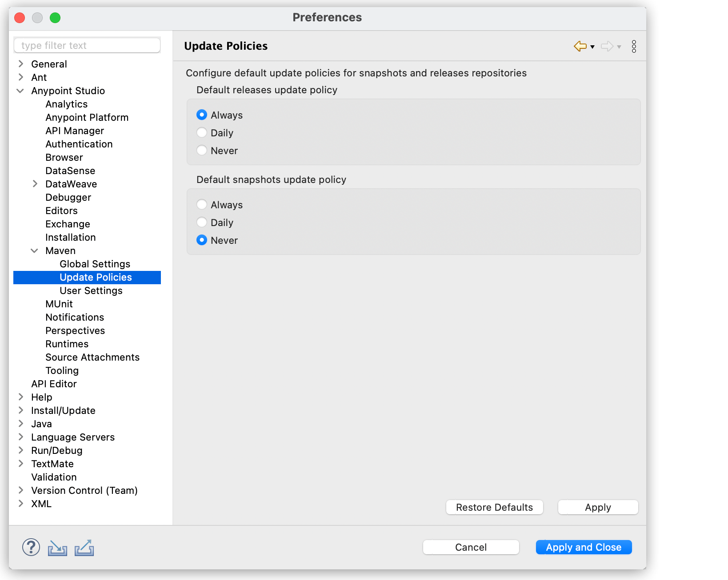Select Daily for snapshots update policy

tap(202, 222)
